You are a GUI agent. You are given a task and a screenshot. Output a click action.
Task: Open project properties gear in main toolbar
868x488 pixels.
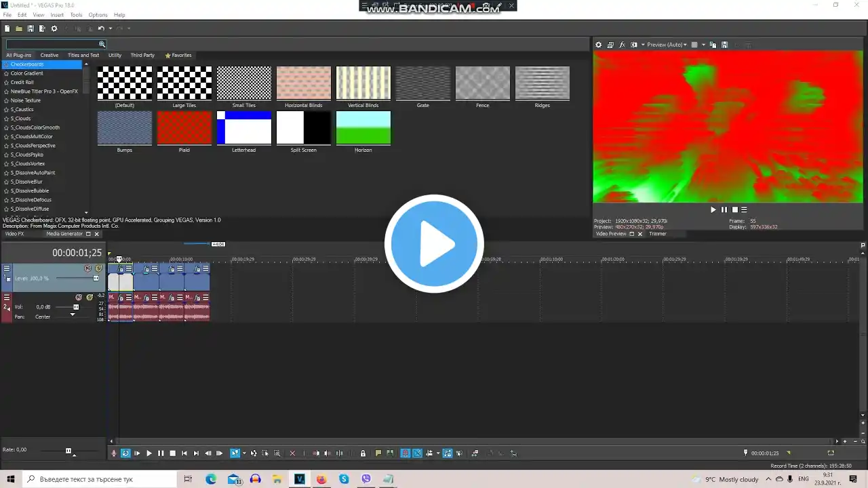54,28
